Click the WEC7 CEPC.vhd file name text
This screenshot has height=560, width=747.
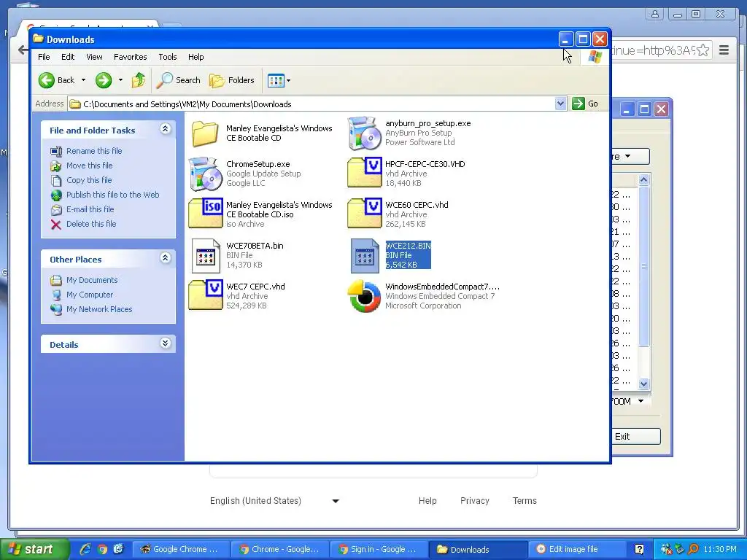[255, 286]
